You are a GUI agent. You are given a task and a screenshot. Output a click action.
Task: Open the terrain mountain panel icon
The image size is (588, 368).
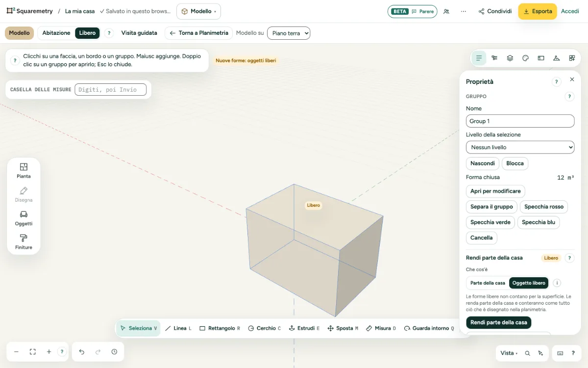[x=556, y=58]
